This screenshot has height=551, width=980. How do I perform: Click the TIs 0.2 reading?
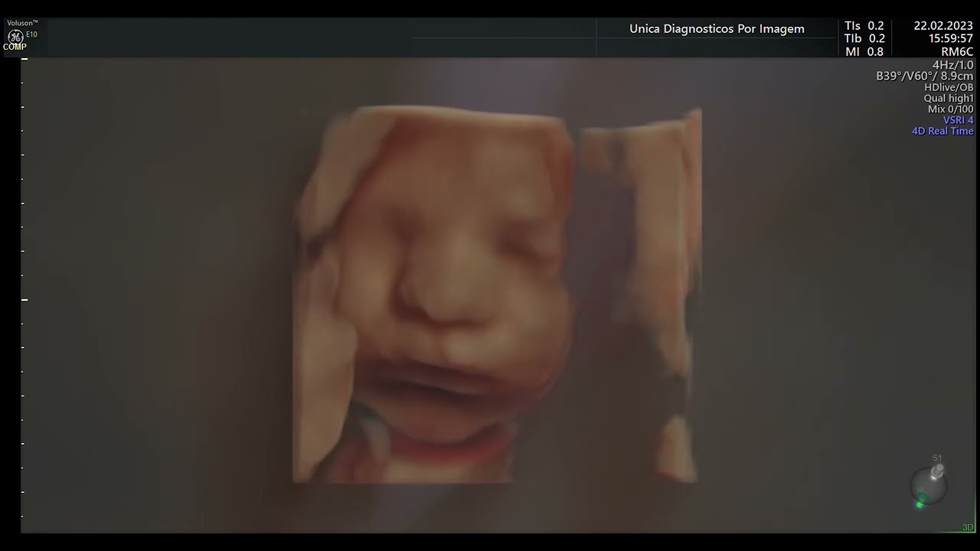pyautogui.click(x=864, y=26)
